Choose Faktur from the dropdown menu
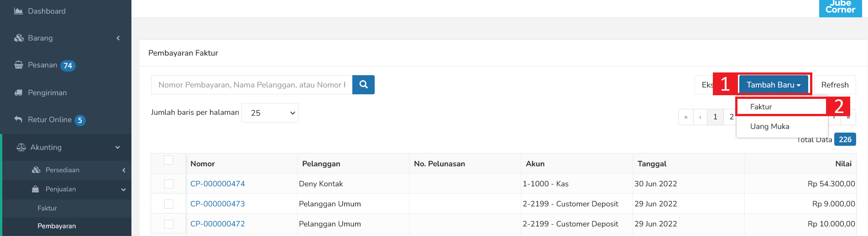Image resolution: width=868 pixels, height=236 pixels. click(x=761, y=107)
